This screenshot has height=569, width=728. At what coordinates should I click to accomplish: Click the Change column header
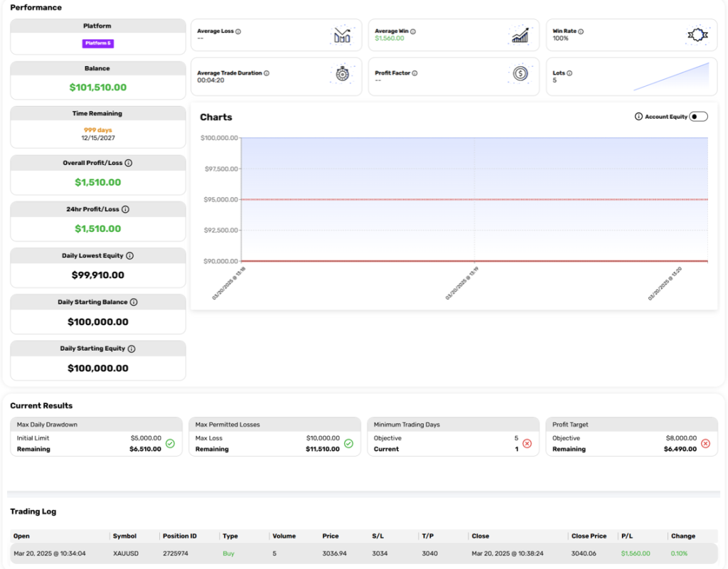pyautogui.click(x=683, y=536)
